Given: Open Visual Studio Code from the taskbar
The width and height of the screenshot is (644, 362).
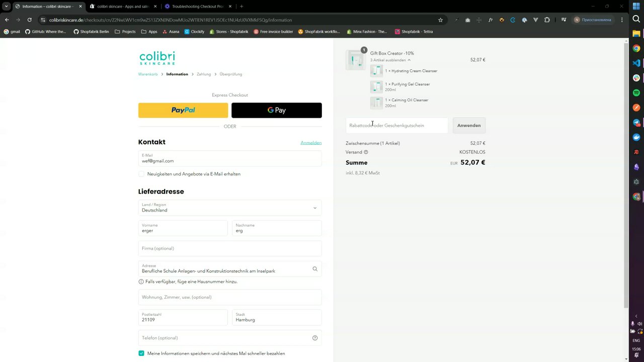Looking at the screenshot, I should 636,63.
